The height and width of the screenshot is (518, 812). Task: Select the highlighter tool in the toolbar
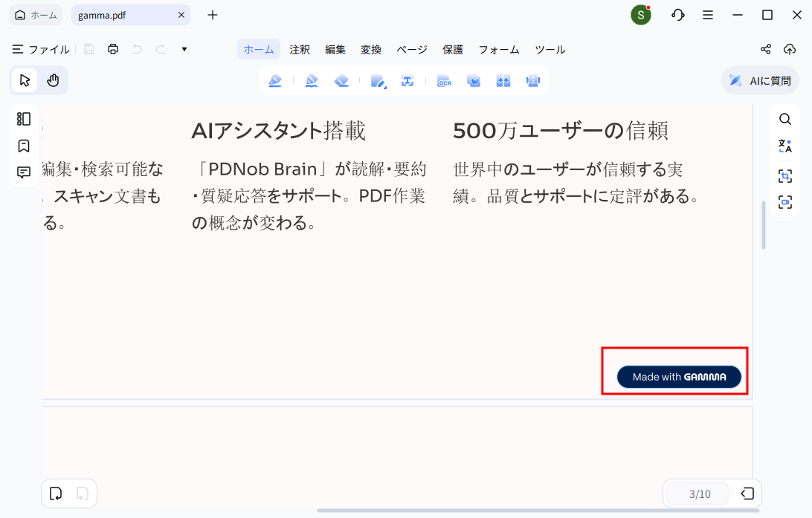pyautogui.click(x=275, y=81)
